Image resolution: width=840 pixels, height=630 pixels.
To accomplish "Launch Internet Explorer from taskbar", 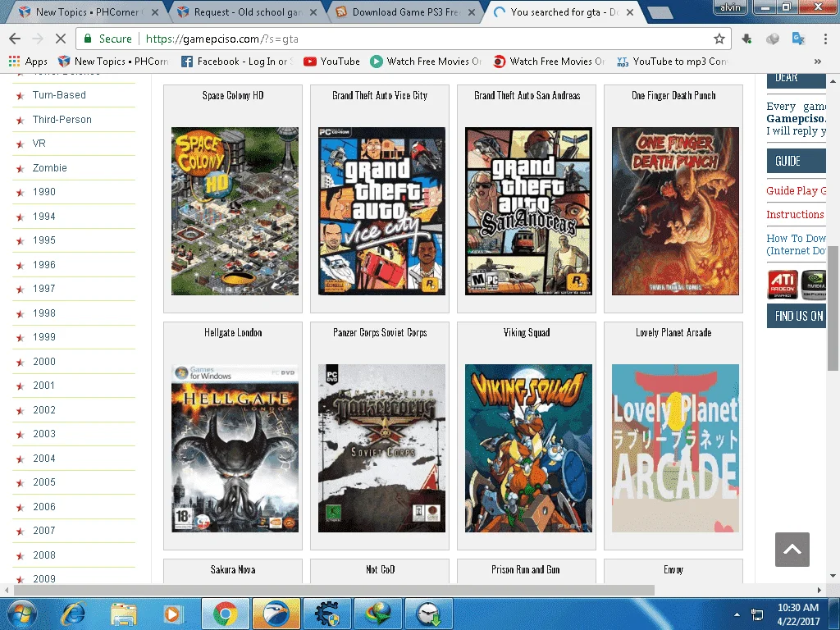I will (73, 614).
